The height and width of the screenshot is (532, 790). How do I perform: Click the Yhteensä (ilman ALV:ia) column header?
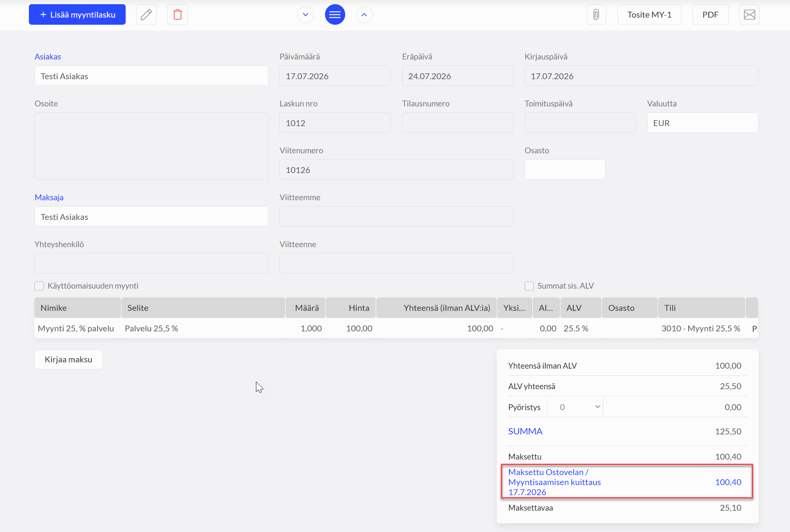click(436, 308)
